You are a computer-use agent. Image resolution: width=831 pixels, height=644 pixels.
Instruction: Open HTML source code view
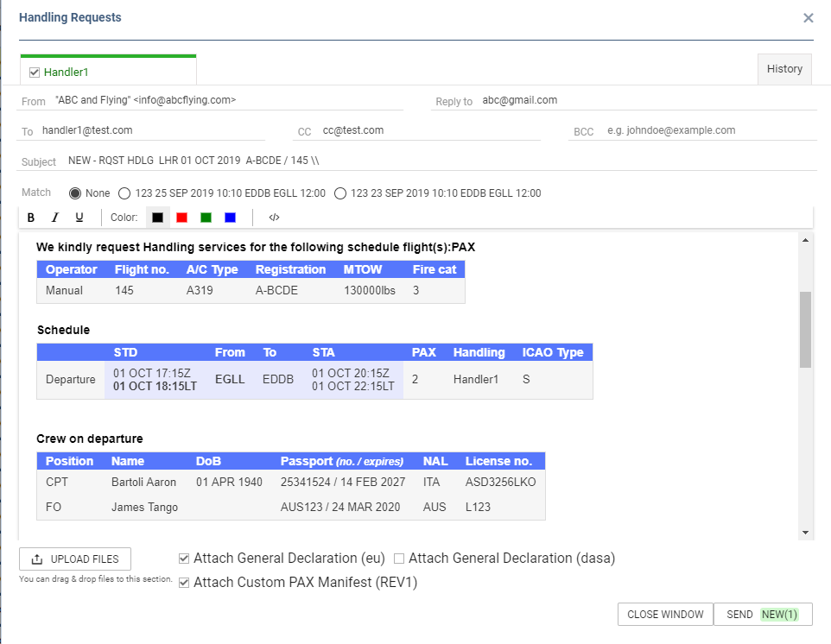point(274,218)
